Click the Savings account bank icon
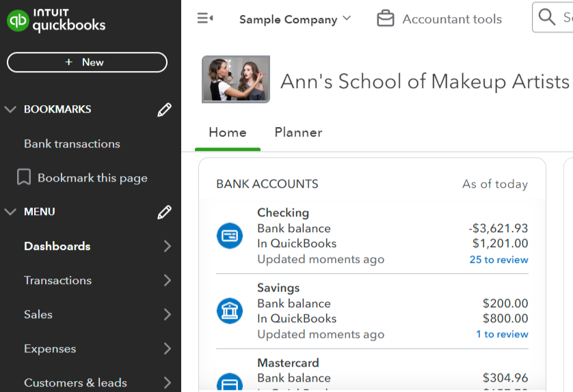Image resolution: width=573 pixels, height=392 pixels. pyautogui.click(x=230, y=311)
